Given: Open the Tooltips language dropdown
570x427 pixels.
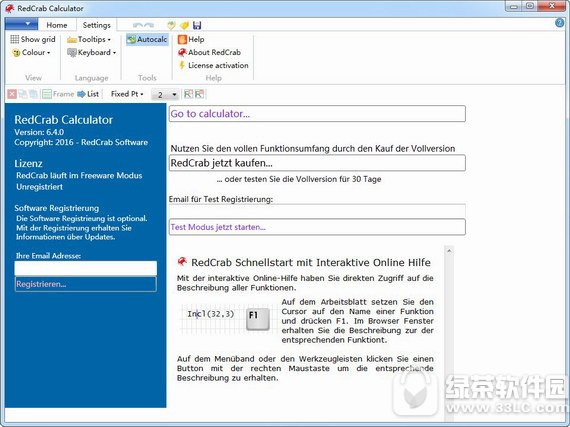Looking at the screenshot, I should 89,39.
